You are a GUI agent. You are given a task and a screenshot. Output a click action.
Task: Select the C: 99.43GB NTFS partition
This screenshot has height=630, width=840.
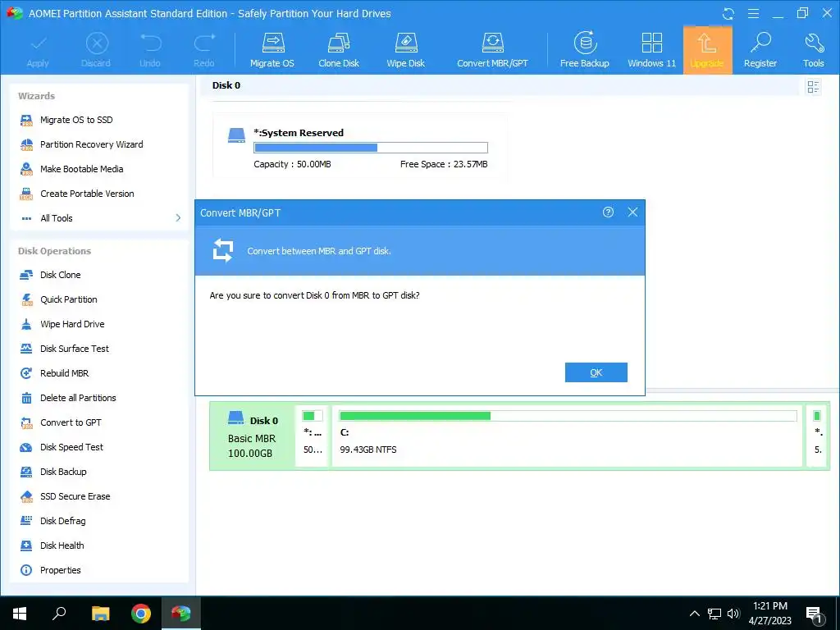pos(568,436)
